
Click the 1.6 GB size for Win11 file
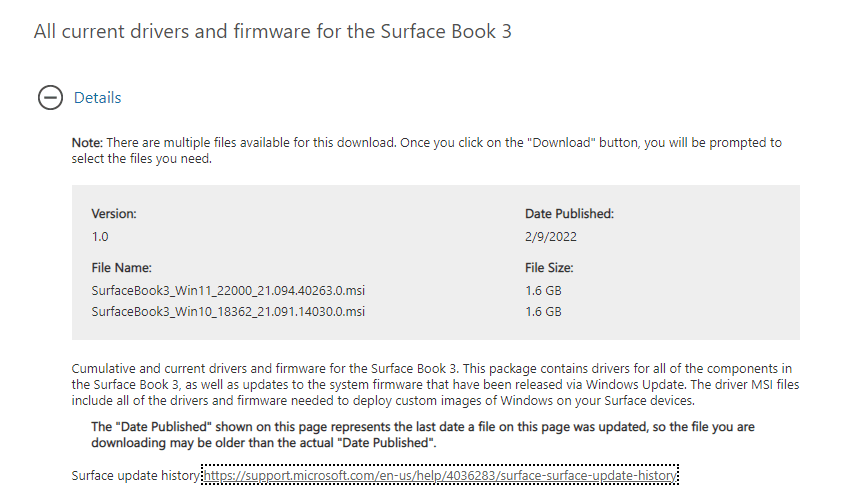coord(543,290)
